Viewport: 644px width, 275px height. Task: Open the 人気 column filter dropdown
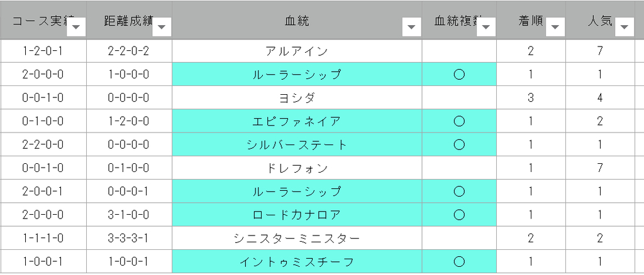(625, 28)
